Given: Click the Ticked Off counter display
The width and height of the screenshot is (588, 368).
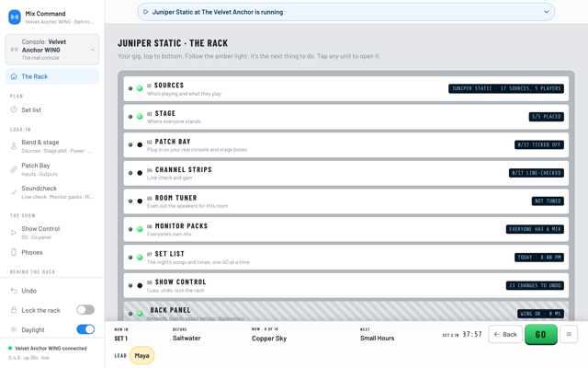Looking at the screenshot, I should pos(539,145).
